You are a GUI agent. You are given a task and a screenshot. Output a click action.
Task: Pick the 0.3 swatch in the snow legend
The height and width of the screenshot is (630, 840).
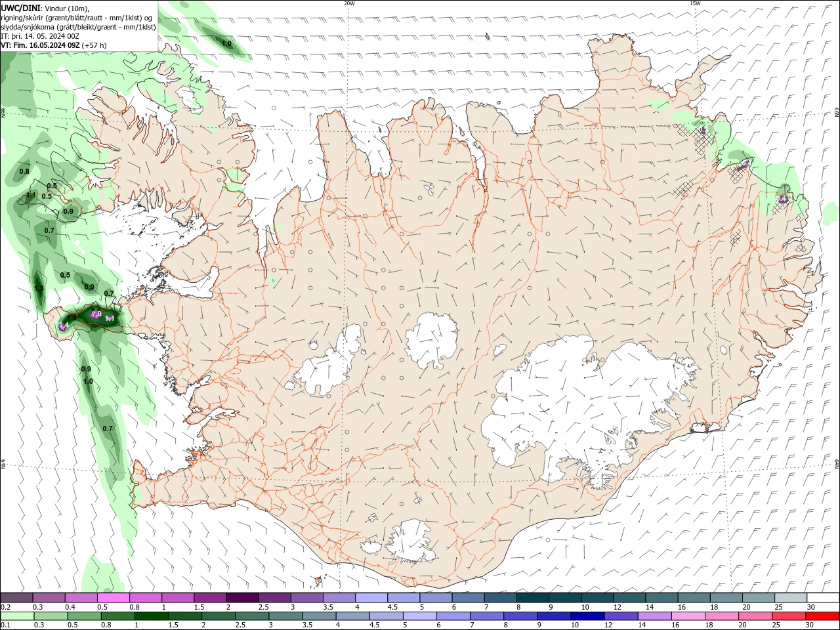click(49, 598)
